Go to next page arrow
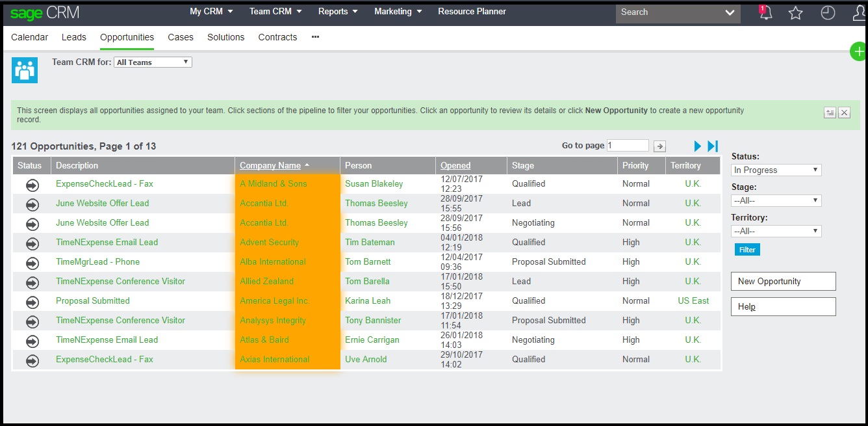Screen dimensions: 868x426 point(698,146)
